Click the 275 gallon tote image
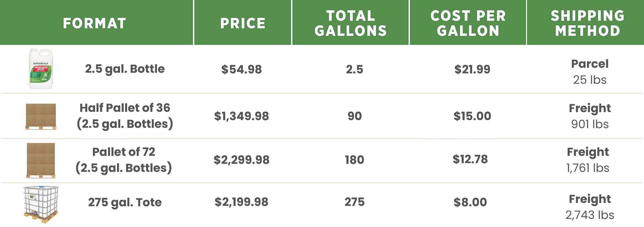This screenshot has width=644, height=227. tap(41, 204)
